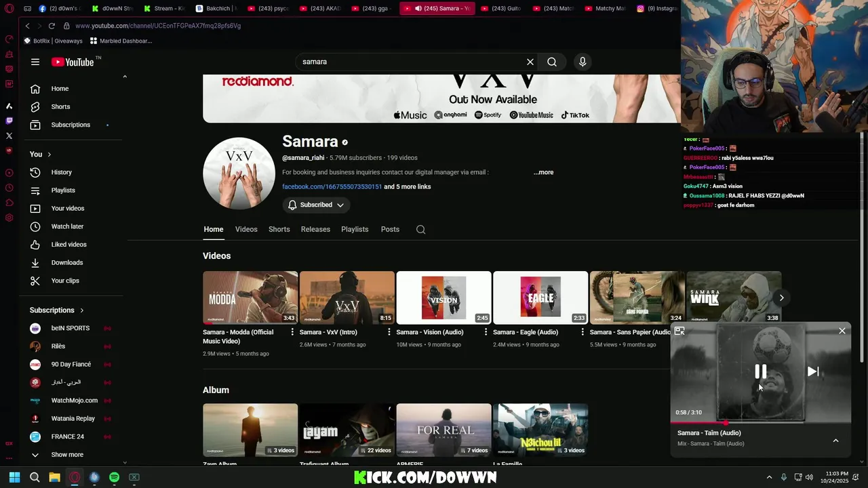The height and width of the screenshot is (488, 868).
Task: Seek in the miniplayer progress bar
Action: tap(761, 422)
